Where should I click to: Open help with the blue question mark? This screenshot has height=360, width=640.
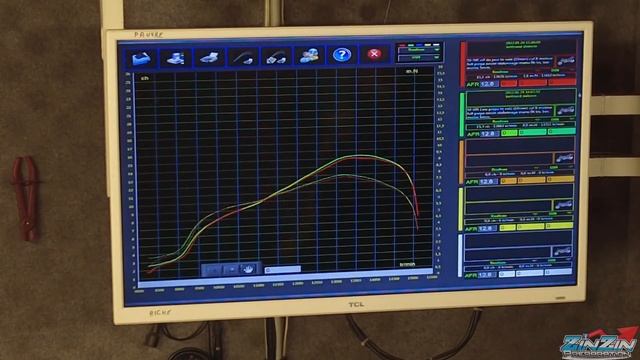(342, 55)
